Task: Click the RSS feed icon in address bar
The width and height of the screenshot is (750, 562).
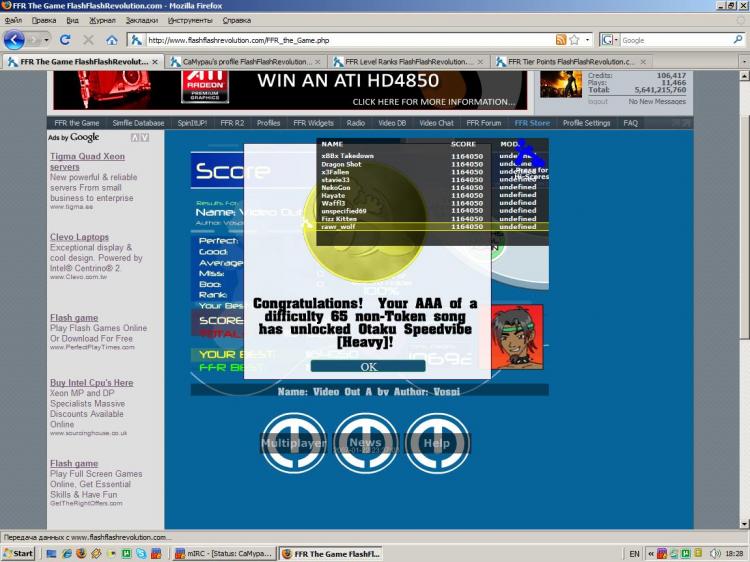Action: (x=561, y=40)
